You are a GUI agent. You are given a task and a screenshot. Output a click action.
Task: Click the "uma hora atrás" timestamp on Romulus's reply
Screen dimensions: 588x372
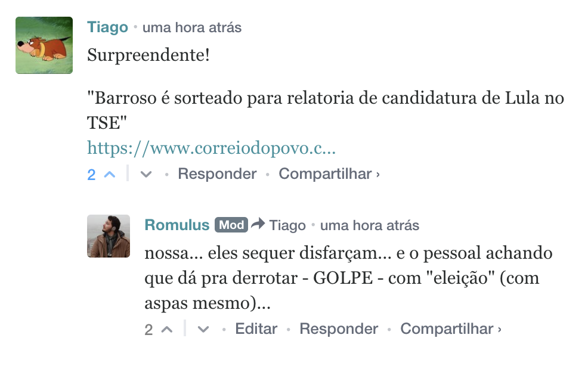(370, 226)
